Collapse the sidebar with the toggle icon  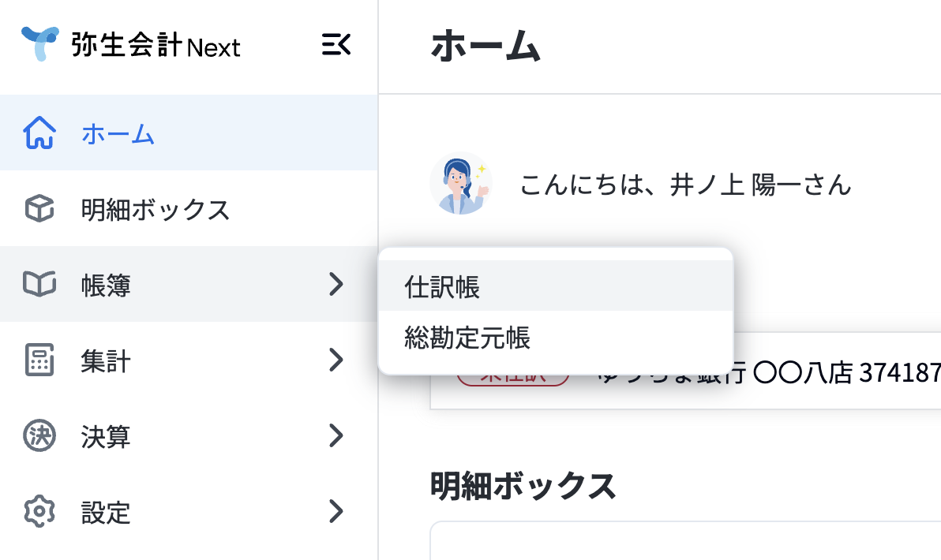click(336, 44)
